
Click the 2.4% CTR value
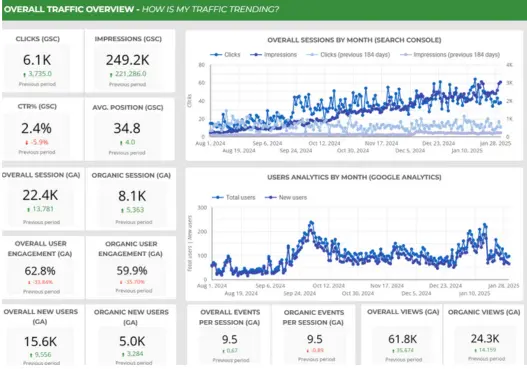point(36,128)
